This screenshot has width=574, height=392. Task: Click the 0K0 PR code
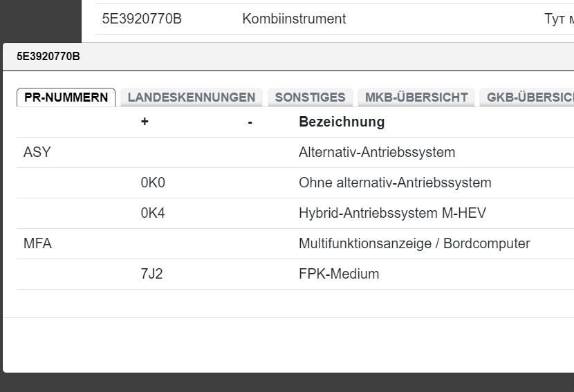point(153,183)
